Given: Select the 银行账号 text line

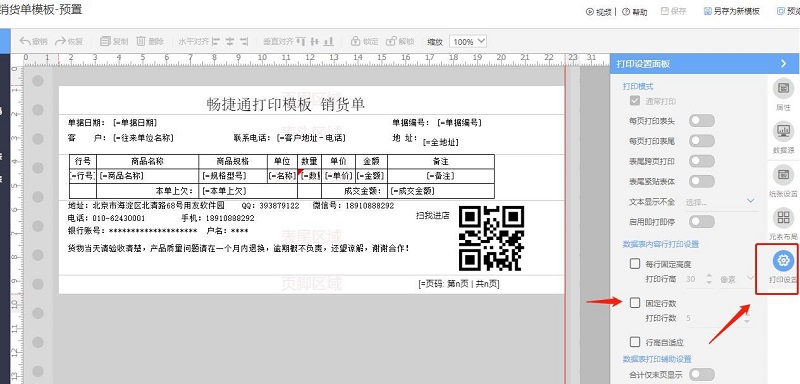Looking at the screenshot, I should click(x=158, y=231).
